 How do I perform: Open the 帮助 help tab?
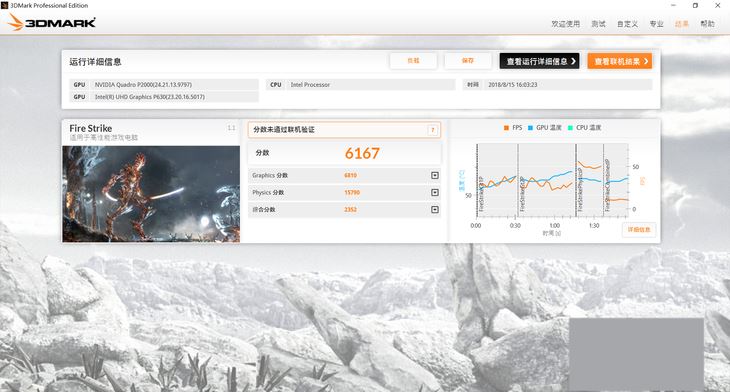[707, 24]
